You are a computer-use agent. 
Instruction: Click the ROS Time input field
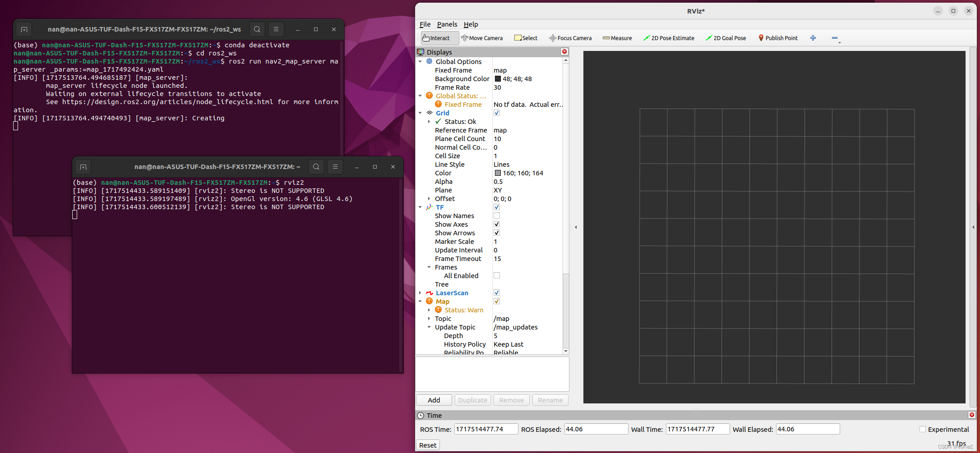[485, 429]
